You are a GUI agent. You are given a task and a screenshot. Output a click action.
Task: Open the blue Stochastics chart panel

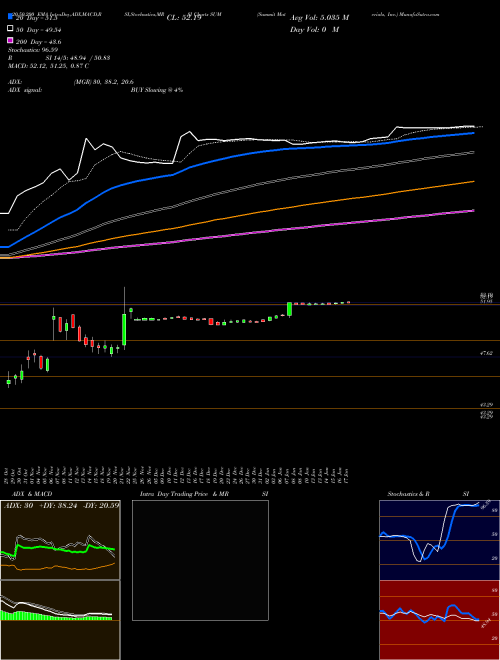click(x=439, y=540)
